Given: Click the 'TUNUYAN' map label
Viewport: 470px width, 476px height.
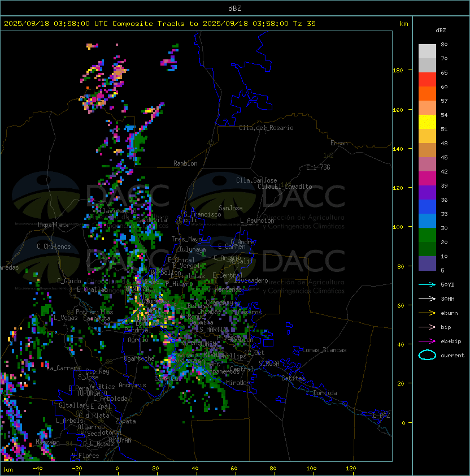Looking at the screenshot, I should 120,440.
